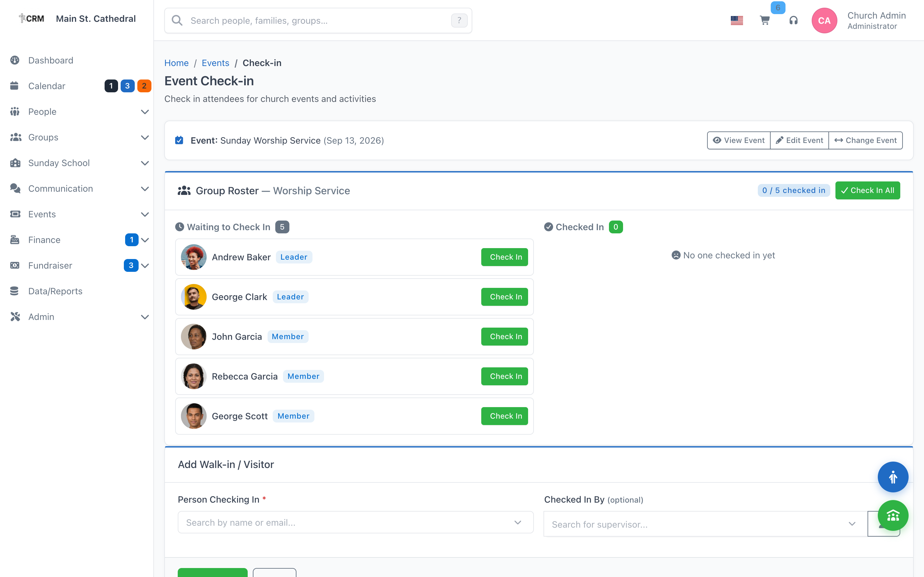Open the shopping cart icon
This screenshot has height=577, width=924.
[x=765, y=21]
